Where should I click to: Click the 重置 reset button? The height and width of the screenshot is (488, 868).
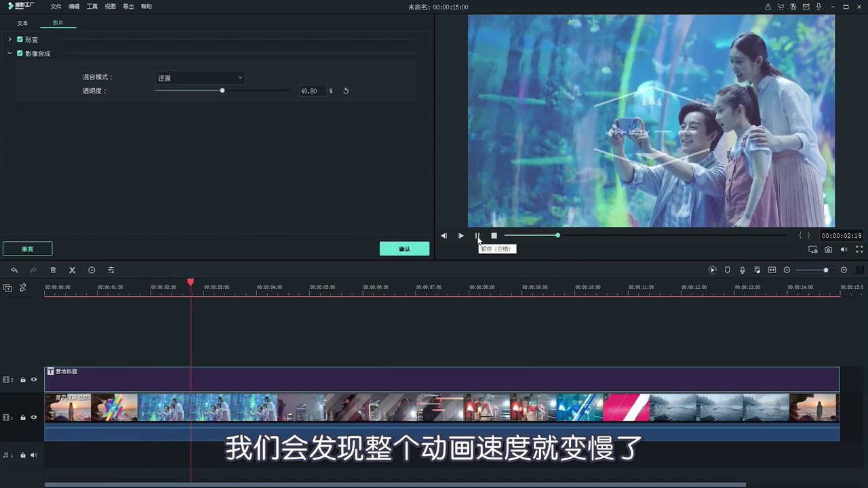pos(27,249)
